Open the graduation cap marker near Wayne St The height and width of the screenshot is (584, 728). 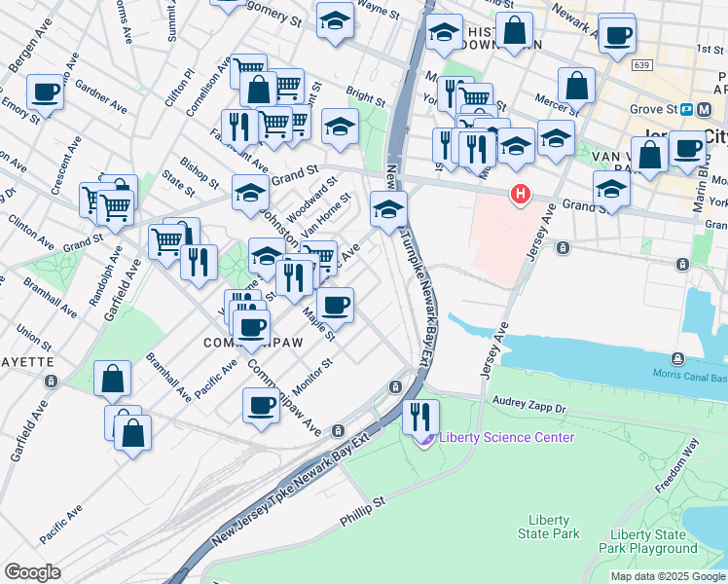(x=335, y=23)
